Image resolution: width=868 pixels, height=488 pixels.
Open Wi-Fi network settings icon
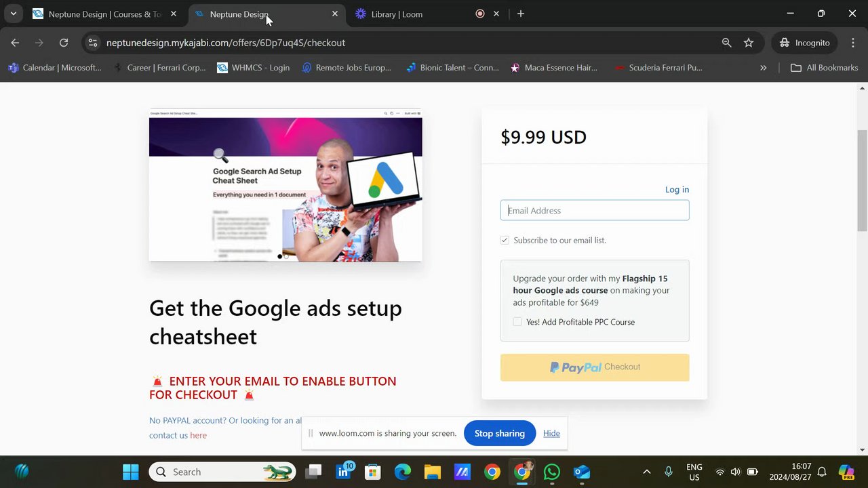click(720, 472)
